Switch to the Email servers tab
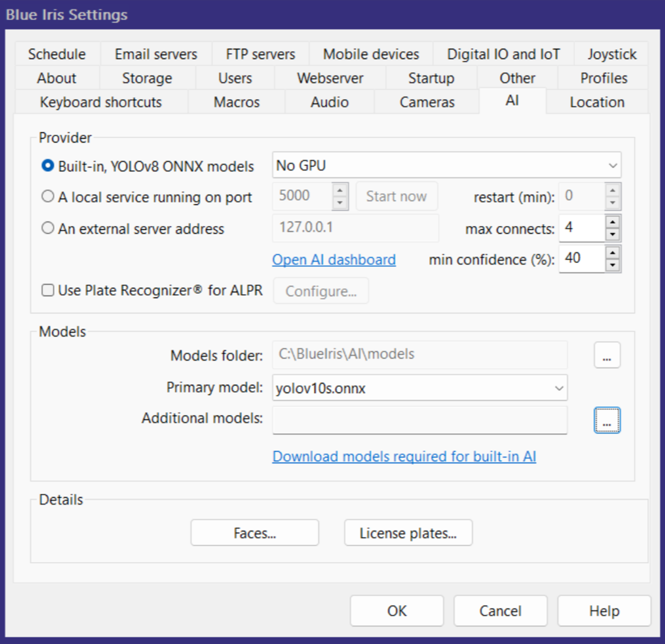Image resolution: width=665 pixels, height=644 pixels. [156, 54]
